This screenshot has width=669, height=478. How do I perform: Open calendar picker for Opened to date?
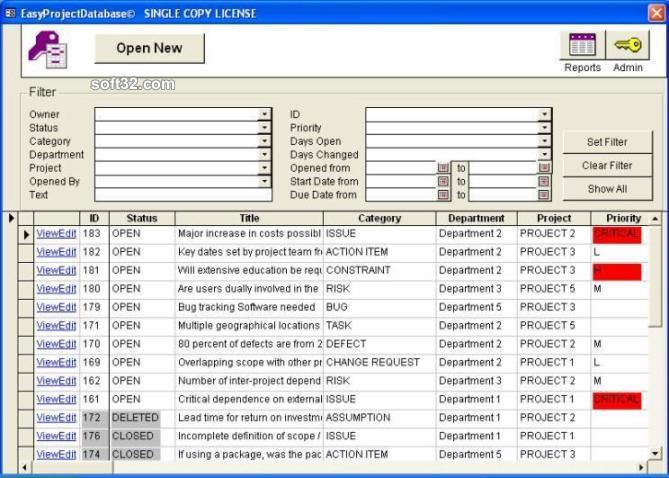click(x=544, y=168)
